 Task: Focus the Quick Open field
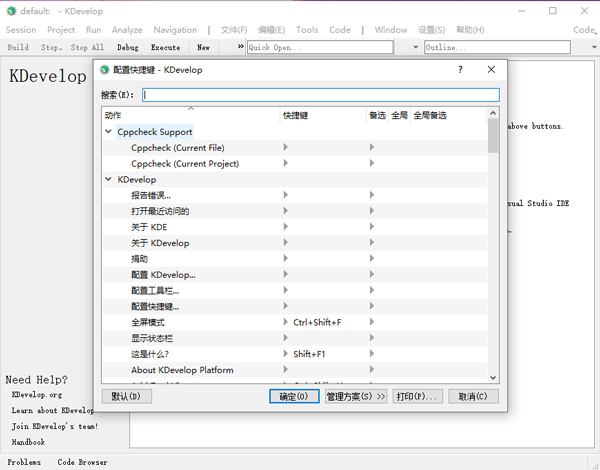point(320,47)
